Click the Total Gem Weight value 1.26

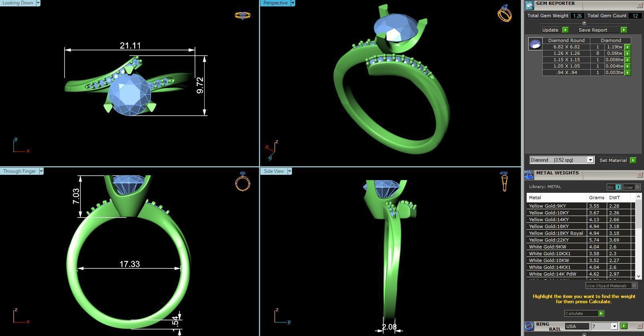click(x=577, y=16)
